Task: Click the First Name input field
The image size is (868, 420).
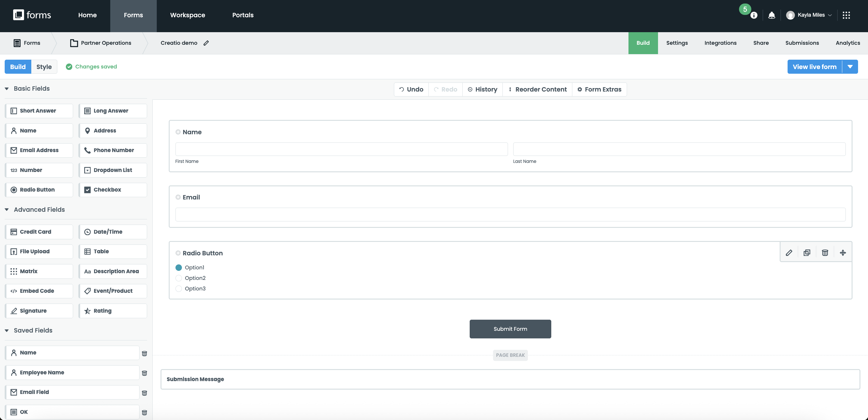Action: [x=341, y=149]
